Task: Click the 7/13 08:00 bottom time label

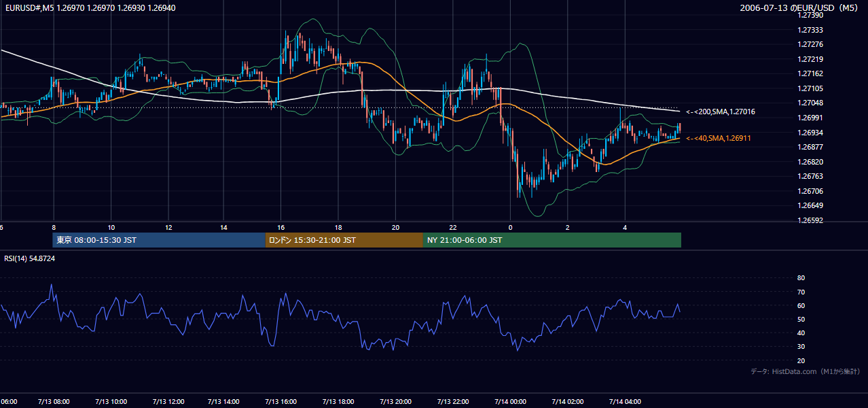Action: 53,402
